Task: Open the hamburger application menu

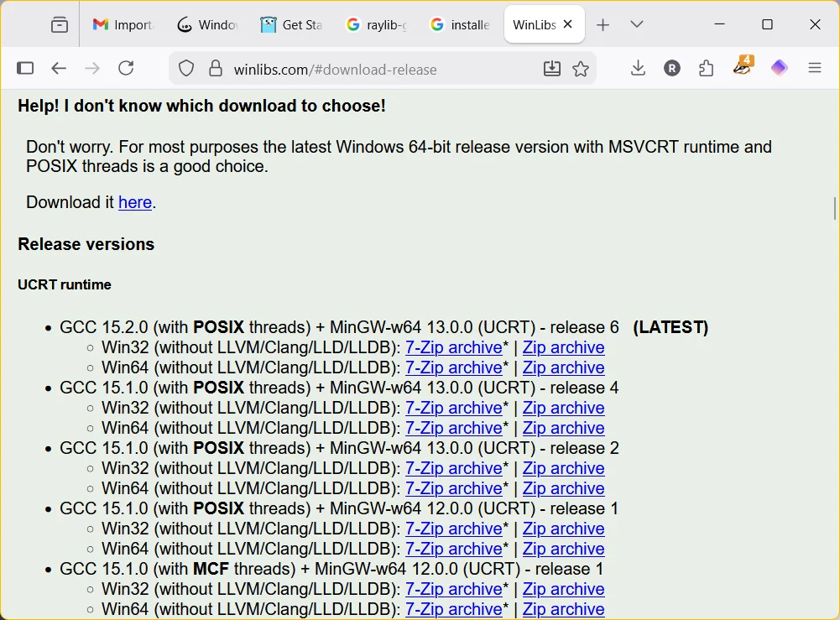Action: (815, 67)
